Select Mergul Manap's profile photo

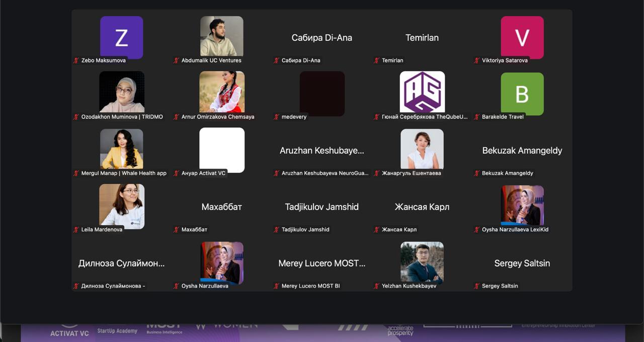121,149
